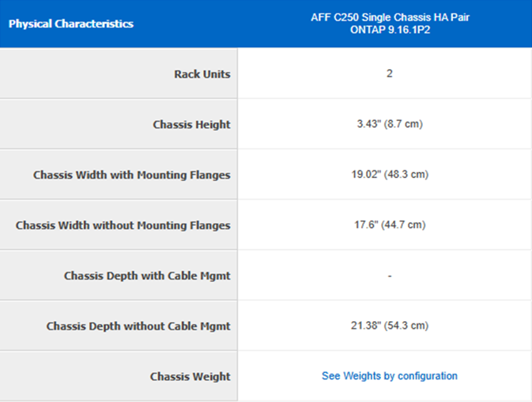Image resolution: width=532 pixels, height=402 pixels.
Task: Select the Physical Characteristics header
Action: [x=71, y=24]
